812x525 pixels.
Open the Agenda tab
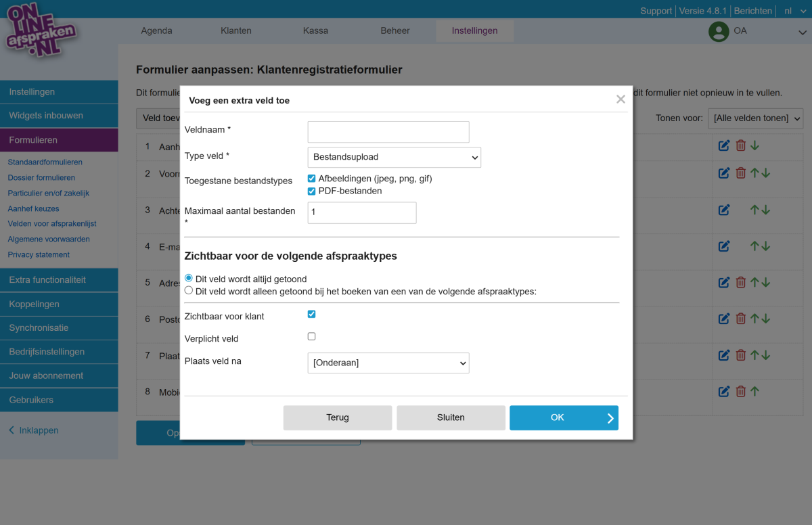pos(156,30)
